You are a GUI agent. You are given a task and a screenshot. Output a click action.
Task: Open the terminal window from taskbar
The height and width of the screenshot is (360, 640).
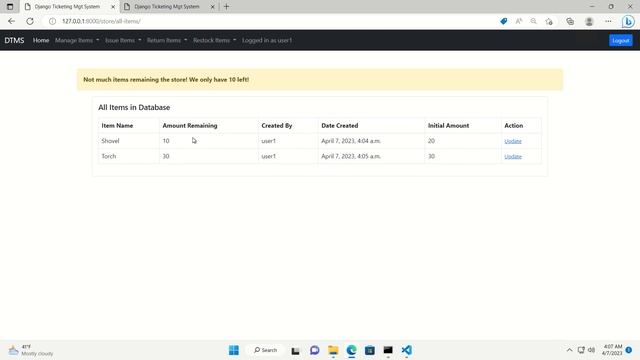(x=388, y=350)
